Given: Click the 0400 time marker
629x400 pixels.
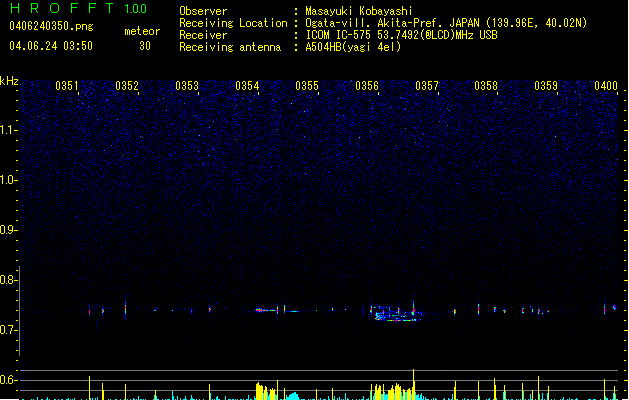Looking at the screenshot, I should 606,86.
